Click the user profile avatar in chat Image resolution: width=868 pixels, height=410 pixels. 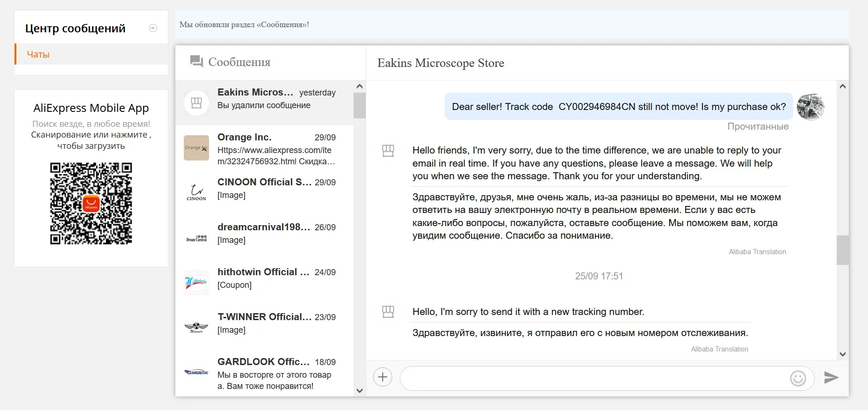tap(810, 107)
